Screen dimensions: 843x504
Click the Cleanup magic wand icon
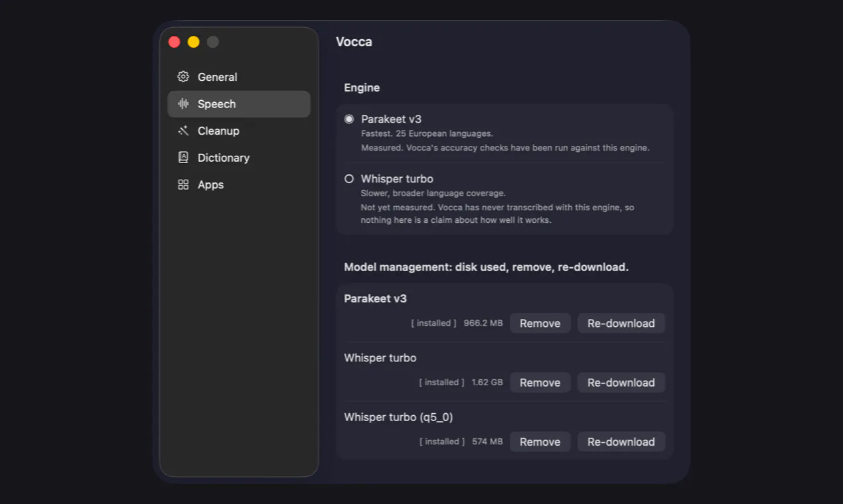pyautogui.click(x=183, y=131)
